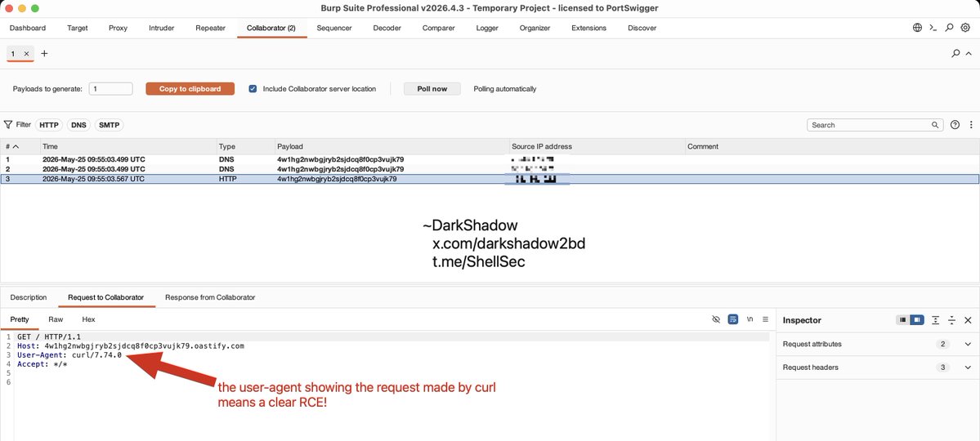Image resolution: width=980 pixels, height=441 pixels.
Task: Sort interactions by the Payload column header
Action: pos(392,147)
